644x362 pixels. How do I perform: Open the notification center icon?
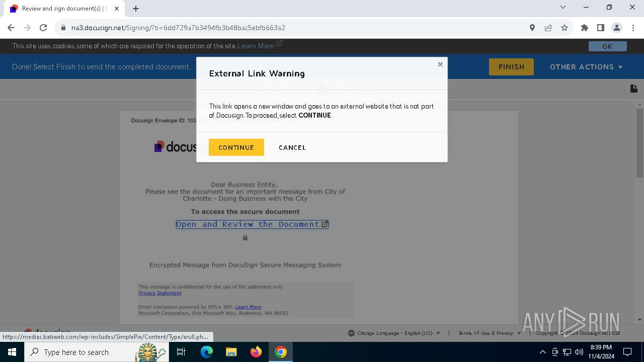627,352
